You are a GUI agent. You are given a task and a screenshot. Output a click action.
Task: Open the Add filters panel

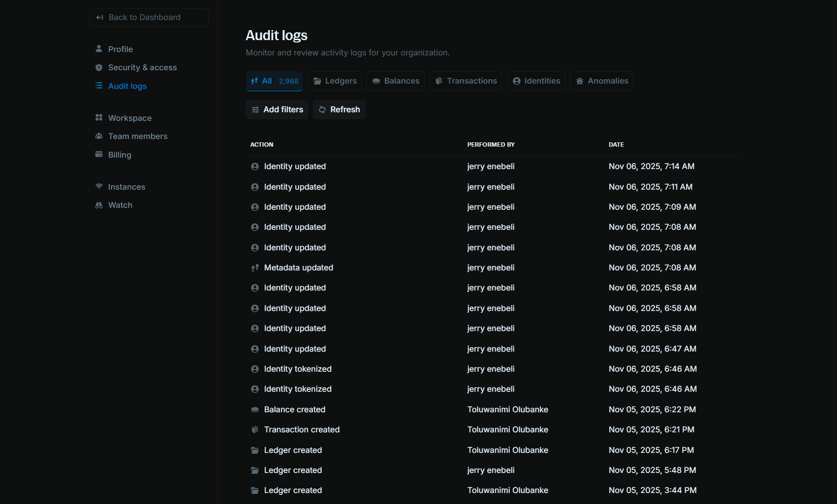(277, 109)
